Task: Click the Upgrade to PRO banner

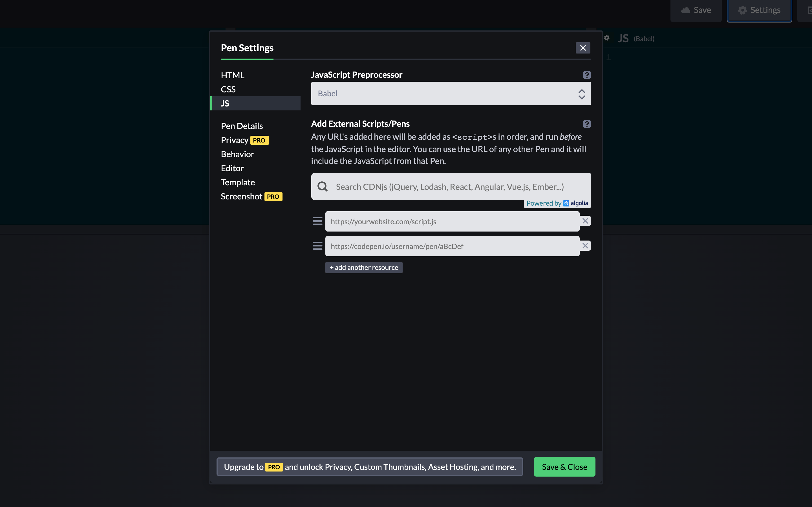Action: coord(369,466)
